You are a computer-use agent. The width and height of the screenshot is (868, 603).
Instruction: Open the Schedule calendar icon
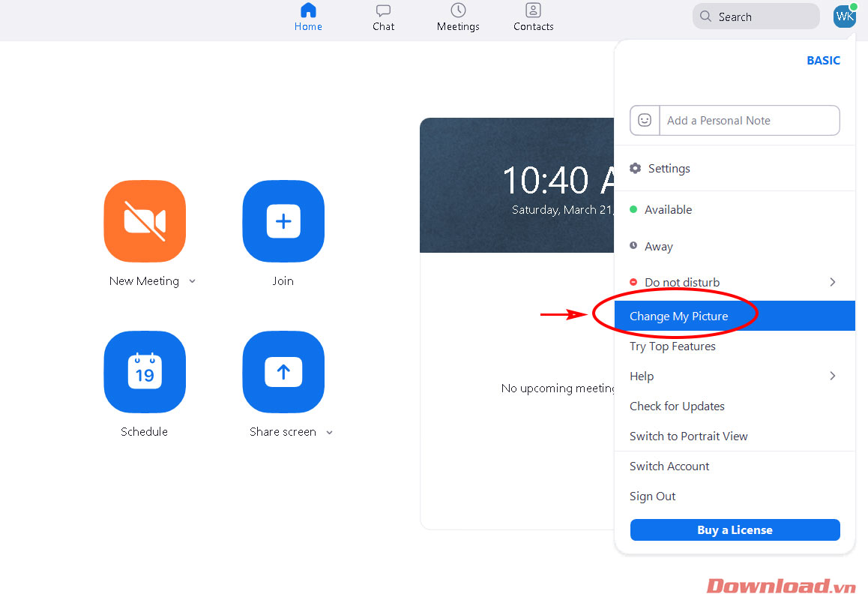[x=145, y=372]
